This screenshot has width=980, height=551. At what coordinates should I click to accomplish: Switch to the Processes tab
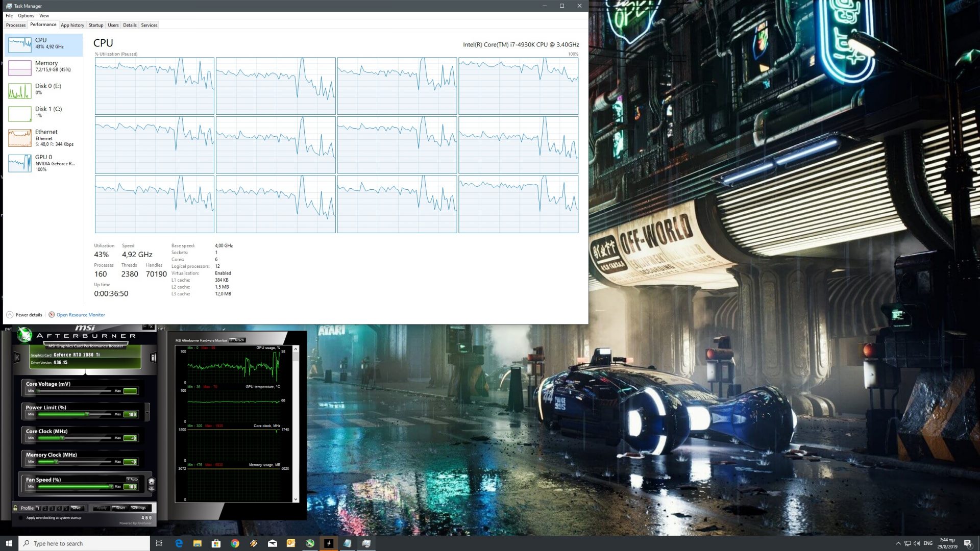click(16, 25)
